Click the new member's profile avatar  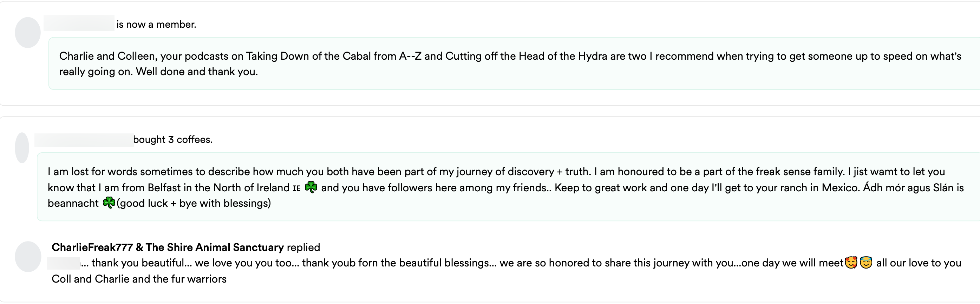click(x=28, y=33)
